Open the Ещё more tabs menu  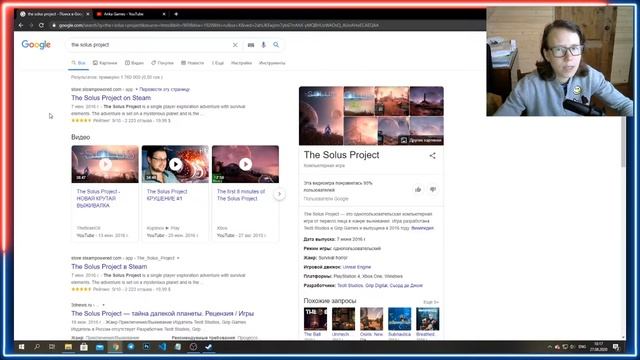click(218, 63)
